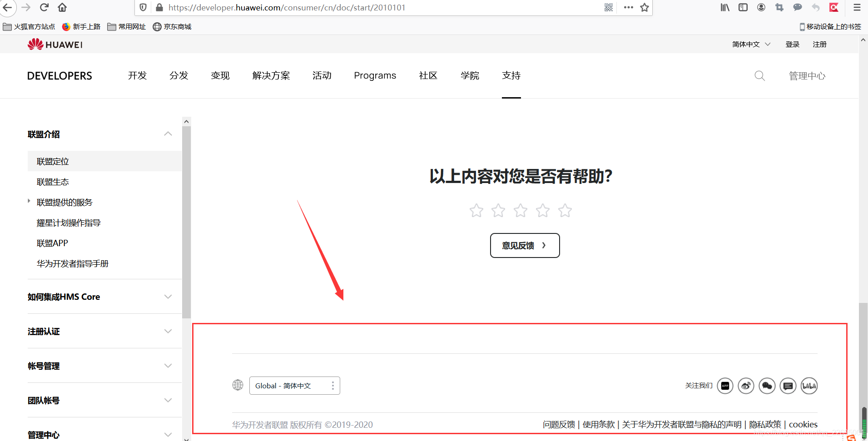Open the 京东商城 bookmark
Image resolution: width=868 pixels, height=441 pixels.
tap(172, 26)
